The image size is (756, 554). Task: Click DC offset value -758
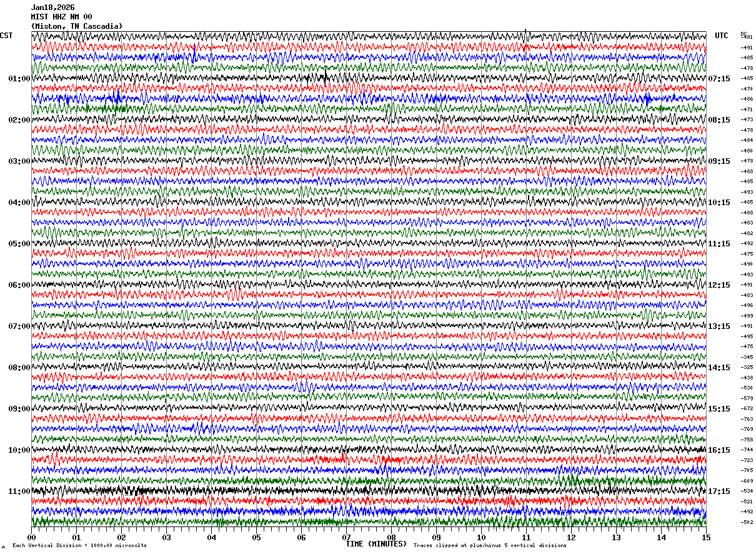coord(747,440)
